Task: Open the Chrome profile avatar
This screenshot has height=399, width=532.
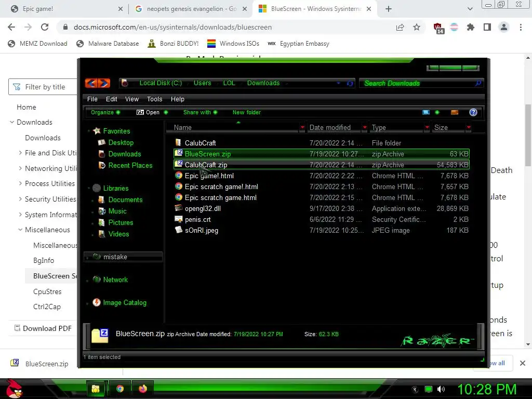Action: [x=504, y=27]
